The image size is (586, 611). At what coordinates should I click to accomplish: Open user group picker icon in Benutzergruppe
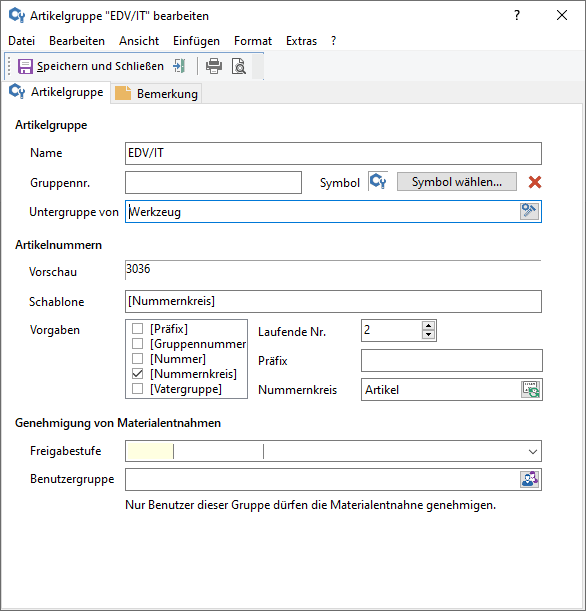pyautogui.click(x=530, y=479)
